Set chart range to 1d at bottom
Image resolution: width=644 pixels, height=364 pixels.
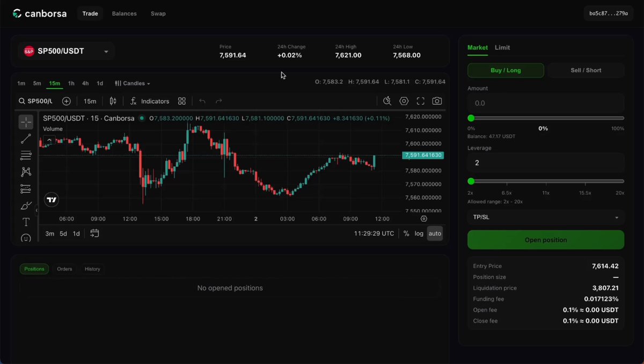[x=76, y=234]
